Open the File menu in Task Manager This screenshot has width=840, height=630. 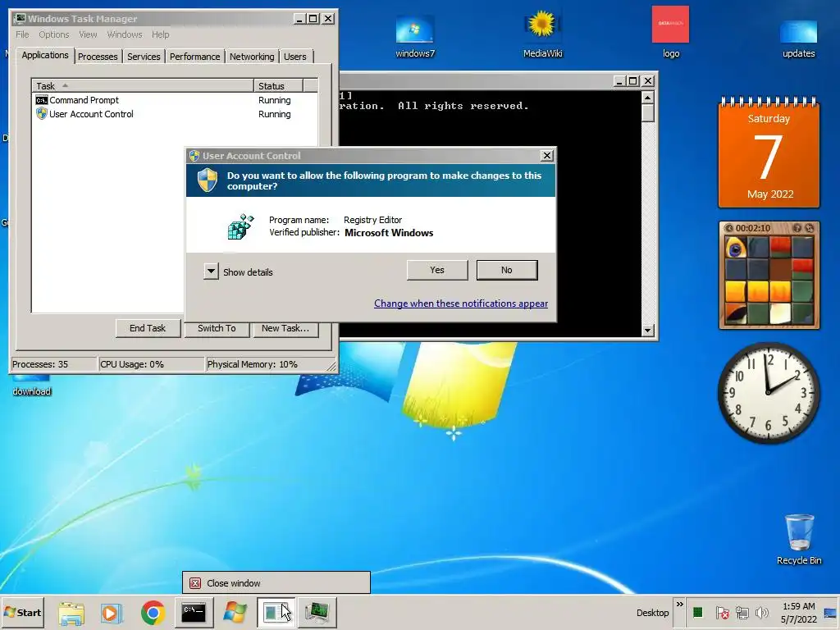click(x=22, y=34)
